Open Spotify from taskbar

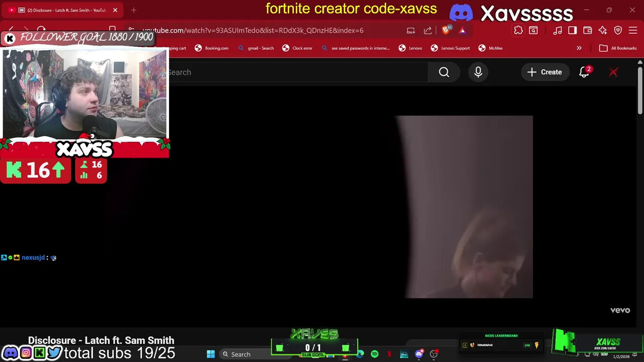pyautogui.click(x=374, y=354)
